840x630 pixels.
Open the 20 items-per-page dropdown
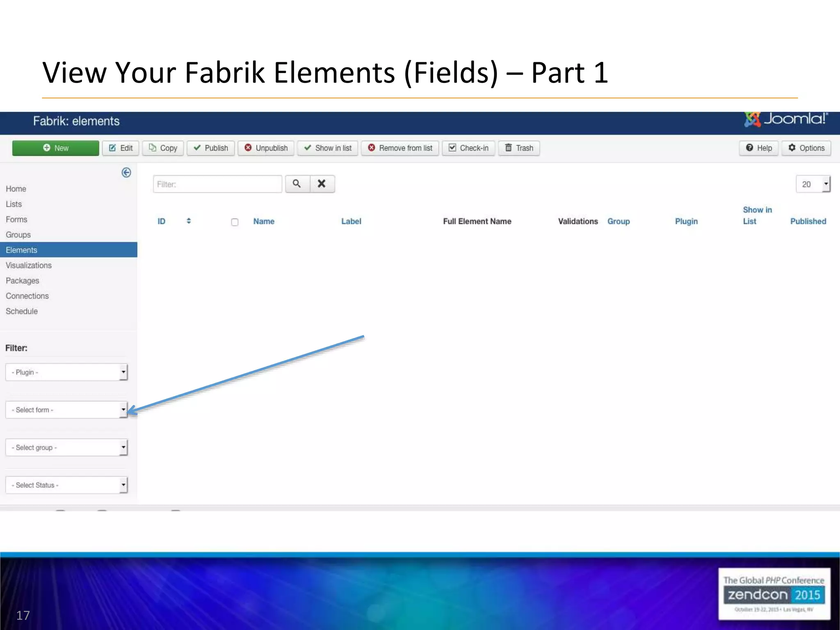(813, 184)
